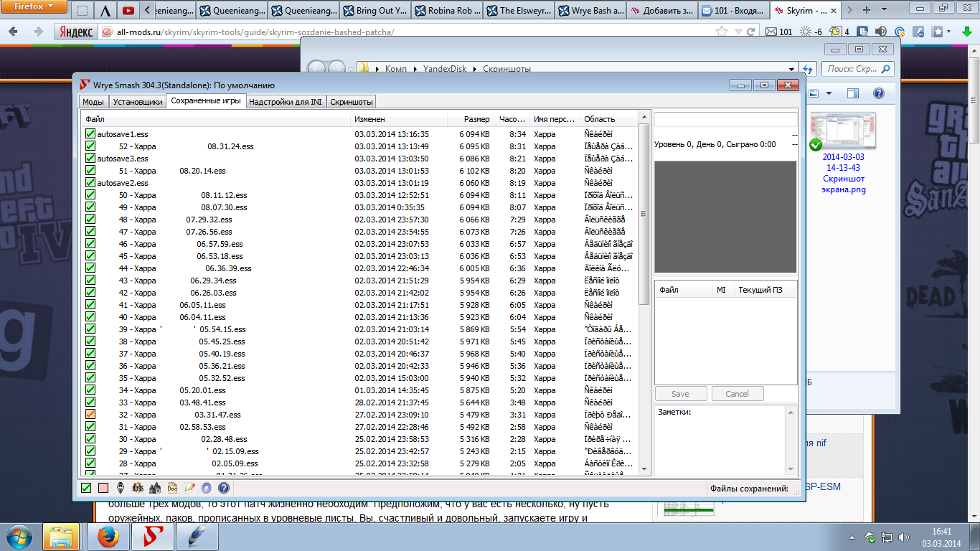Open a new Firefox tab with plus

(x=867, y=10)
